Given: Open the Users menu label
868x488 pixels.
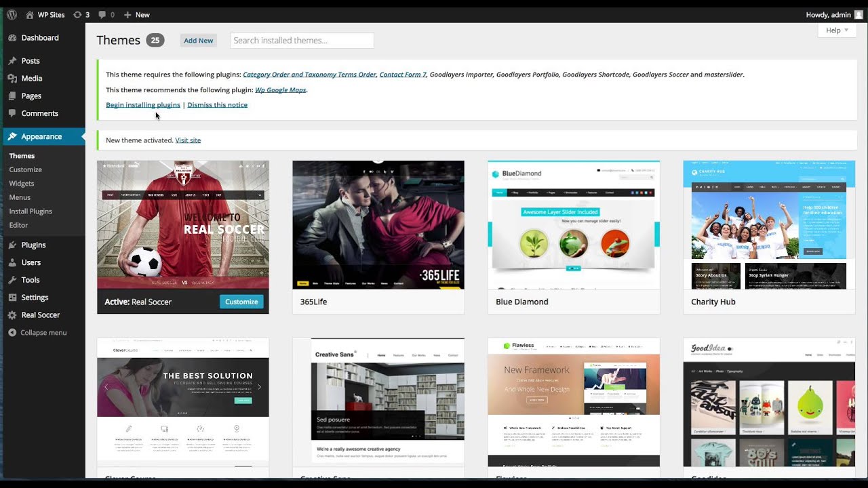Looking at the screenshot, I should [x=31, y=263].
